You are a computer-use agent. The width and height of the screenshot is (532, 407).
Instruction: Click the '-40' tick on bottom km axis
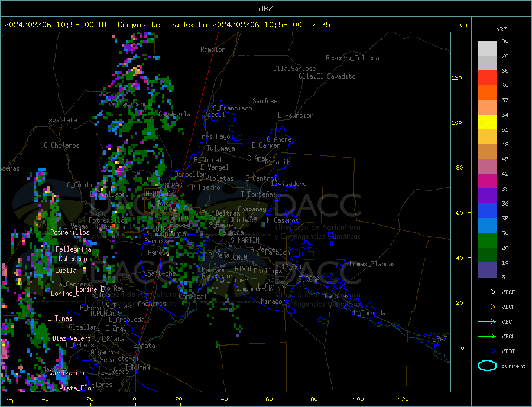click(43, 399)
